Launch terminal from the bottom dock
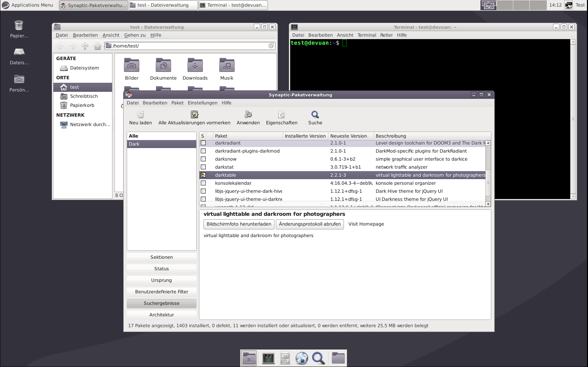This screenshot has height=367, width=588. click(268, 358)
